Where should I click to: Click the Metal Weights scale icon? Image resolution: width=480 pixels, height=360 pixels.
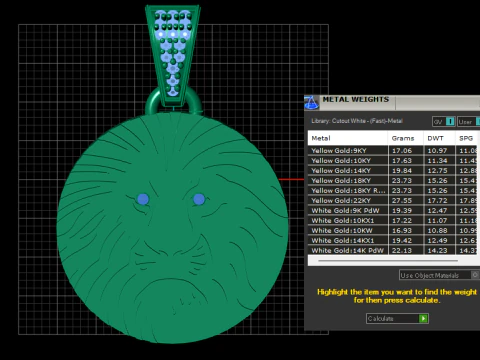point(312,103)
